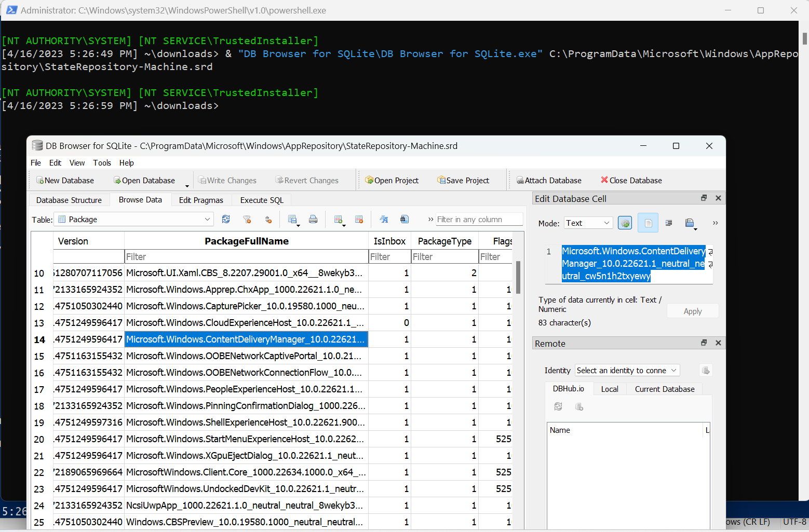Select Current Database tab in Remote panel

665,389
